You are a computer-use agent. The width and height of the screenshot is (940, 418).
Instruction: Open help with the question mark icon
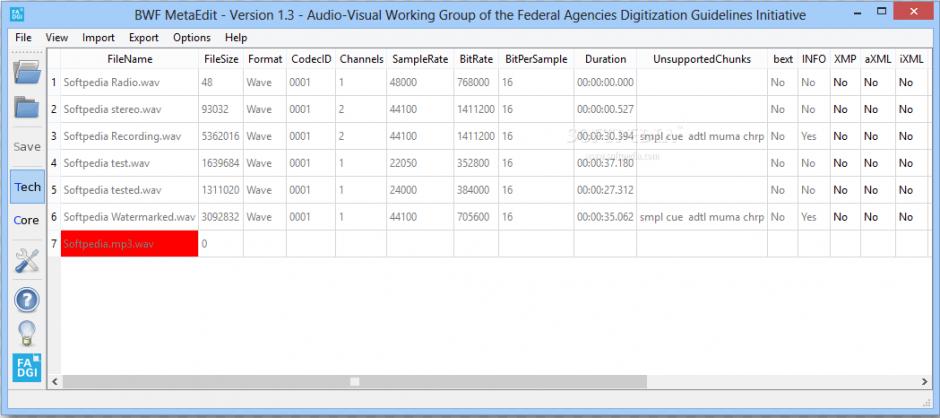(x=27, y=299)
